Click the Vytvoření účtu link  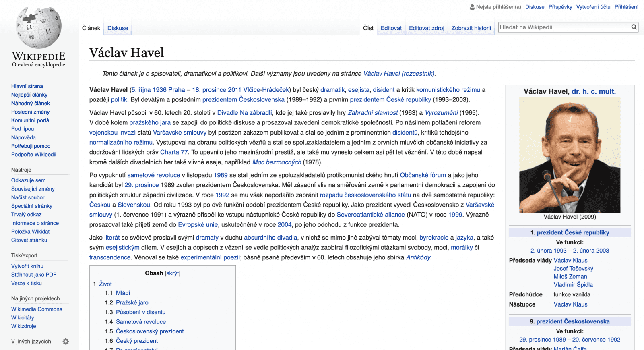[593, 7]
